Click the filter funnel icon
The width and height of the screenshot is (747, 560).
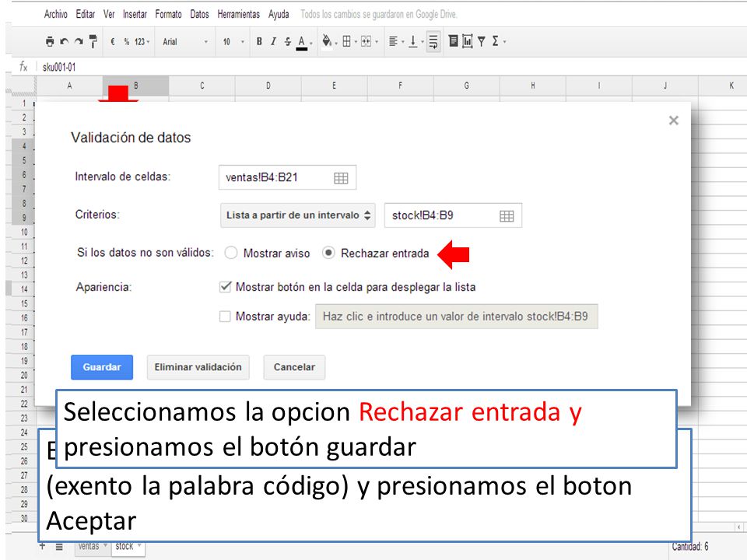click(481, 42)
